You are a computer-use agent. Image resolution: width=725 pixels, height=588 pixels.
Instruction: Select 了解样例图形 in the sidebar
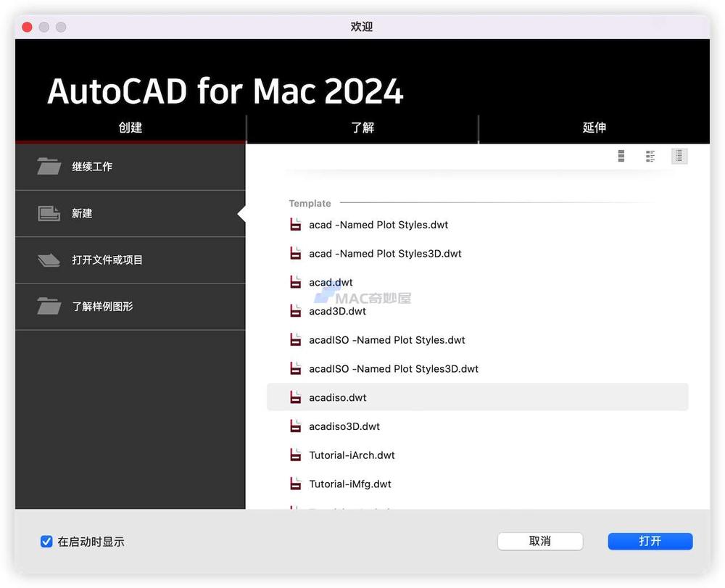click(x=130, y=307)
